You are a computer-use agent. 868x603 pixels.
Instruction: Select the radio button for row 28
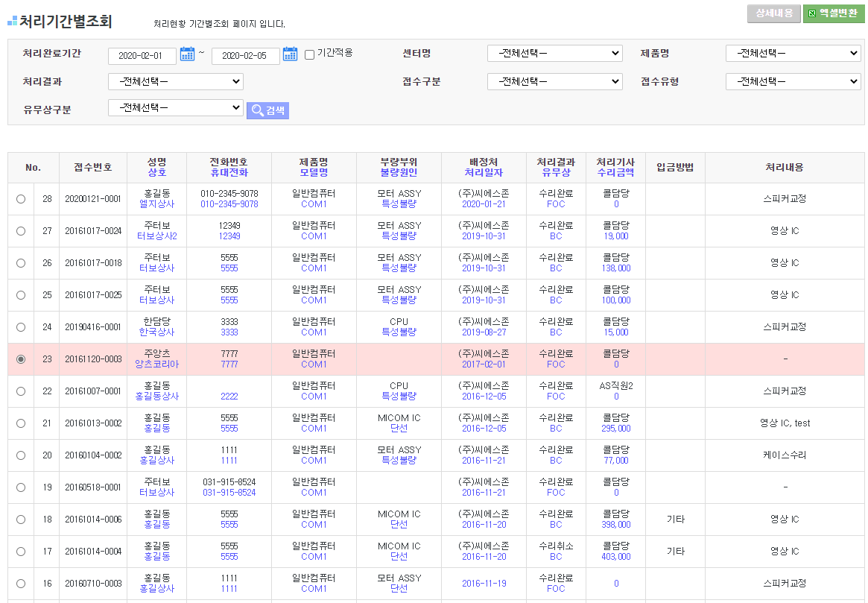(x=21, y=199)
